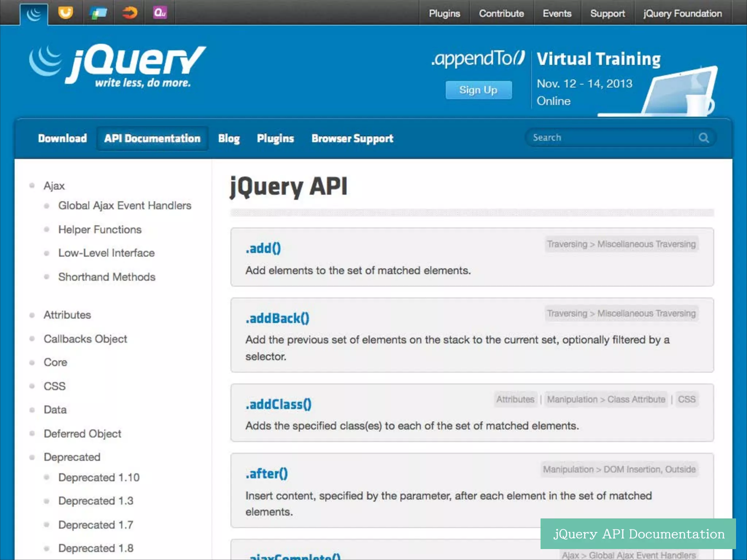Click the 'Nov. 12 - 14, 2013' date text

(584, 84)
